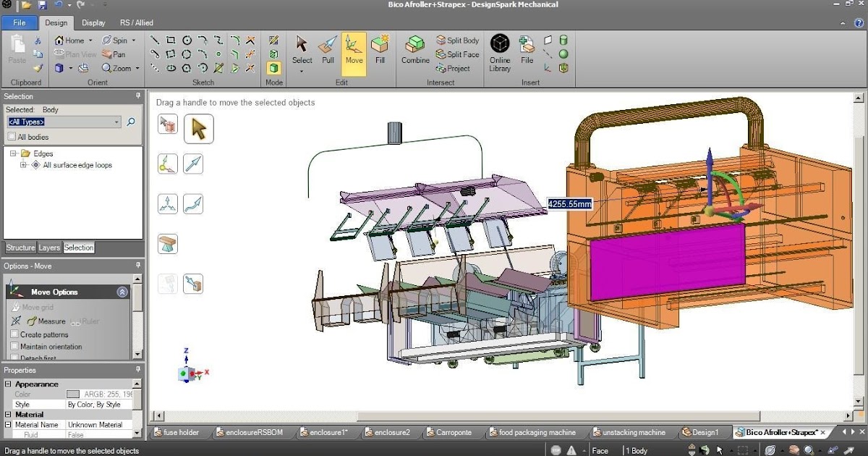The image size is (868, 456).
Task: Click Plan View in Orient
Action: (75, 54)
